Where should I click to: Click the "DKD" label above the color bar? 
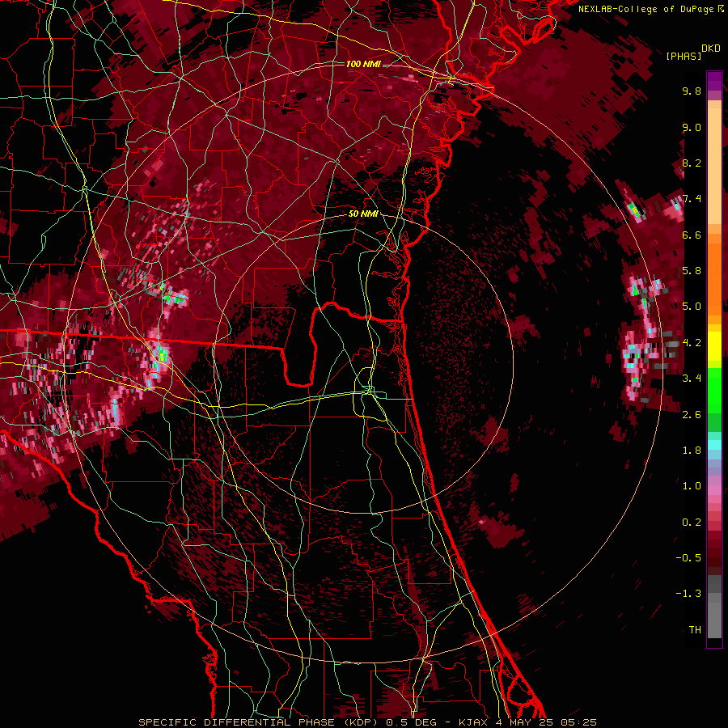(711, 49)
